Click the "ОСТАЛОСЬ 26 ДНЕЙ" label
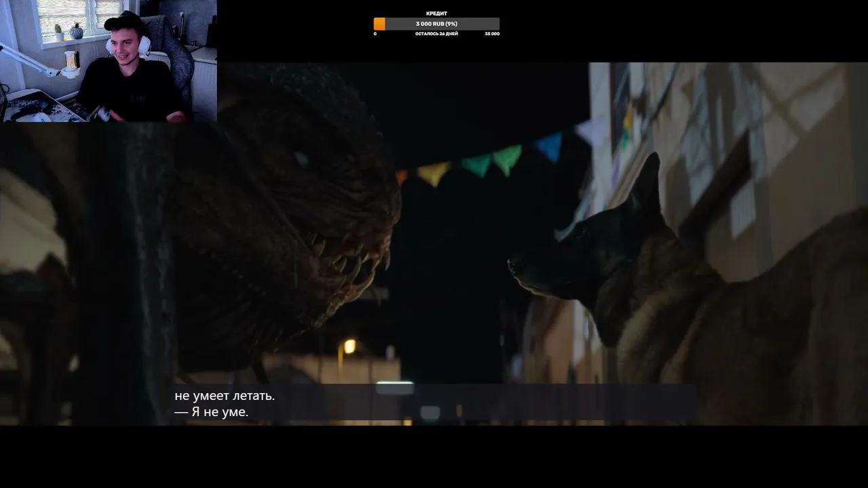 [x=437, y=34]
